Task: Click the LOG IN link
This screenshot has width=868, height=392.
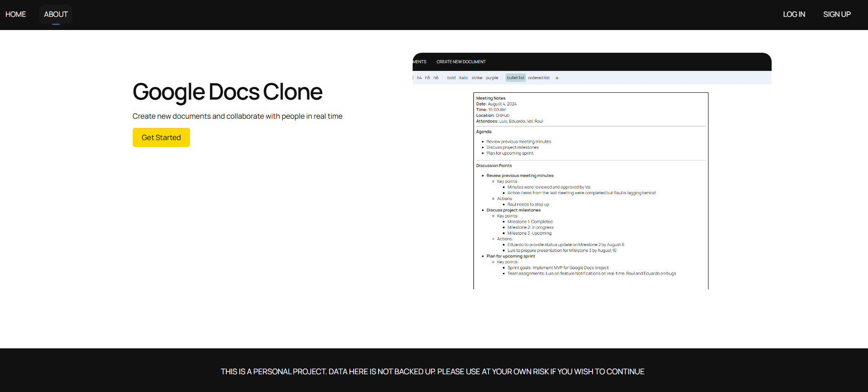Action: click(793, 15)
